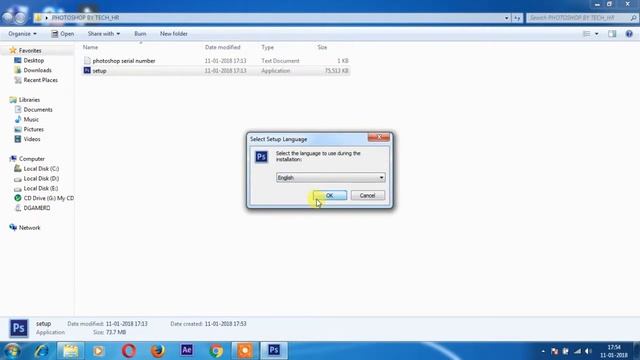Confirm language with OK button

point(330,196)
